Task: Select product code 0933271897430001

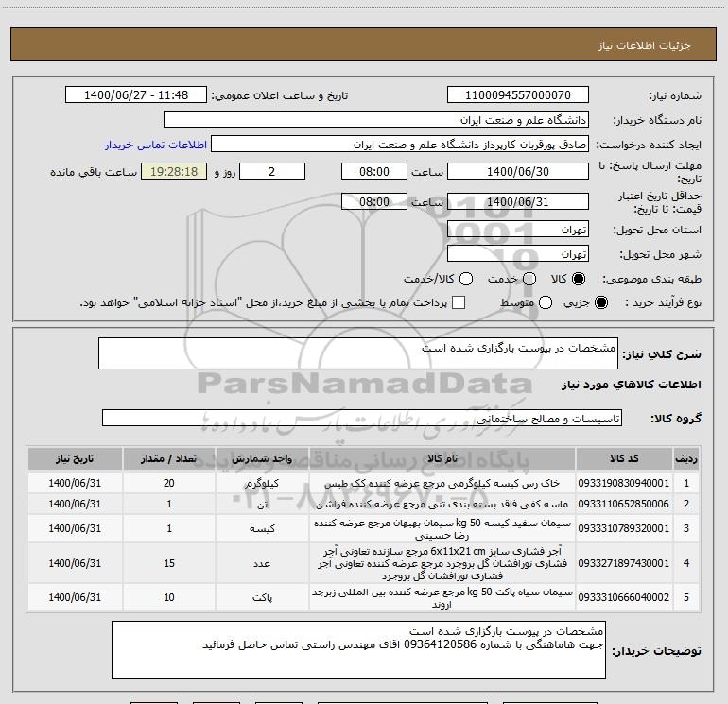Action: click(624, 563)
